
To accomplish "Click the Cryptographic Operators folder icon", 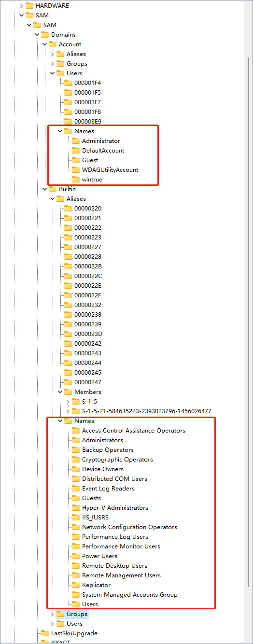I will point(76,460).
